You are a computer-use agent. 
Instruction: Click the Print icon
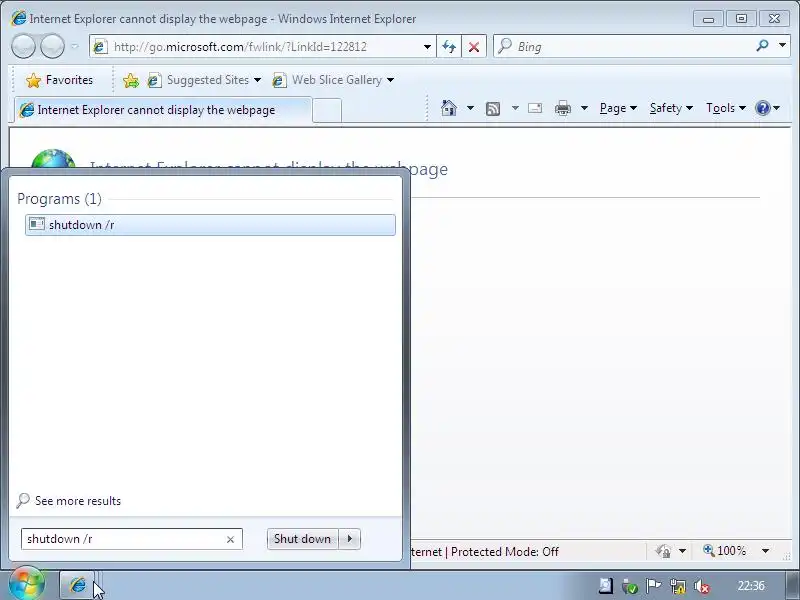(563, 108)
